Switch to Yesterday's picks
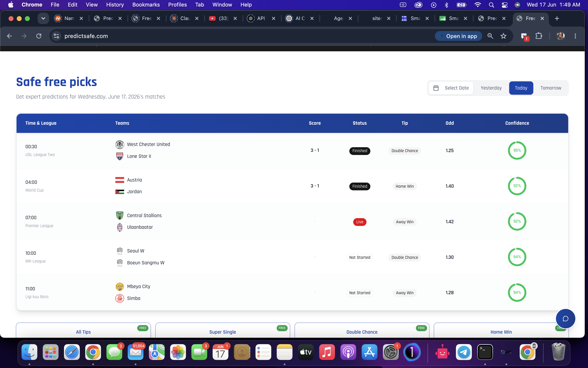The height and width of the screenshot is (368, 588). [491, 88]
